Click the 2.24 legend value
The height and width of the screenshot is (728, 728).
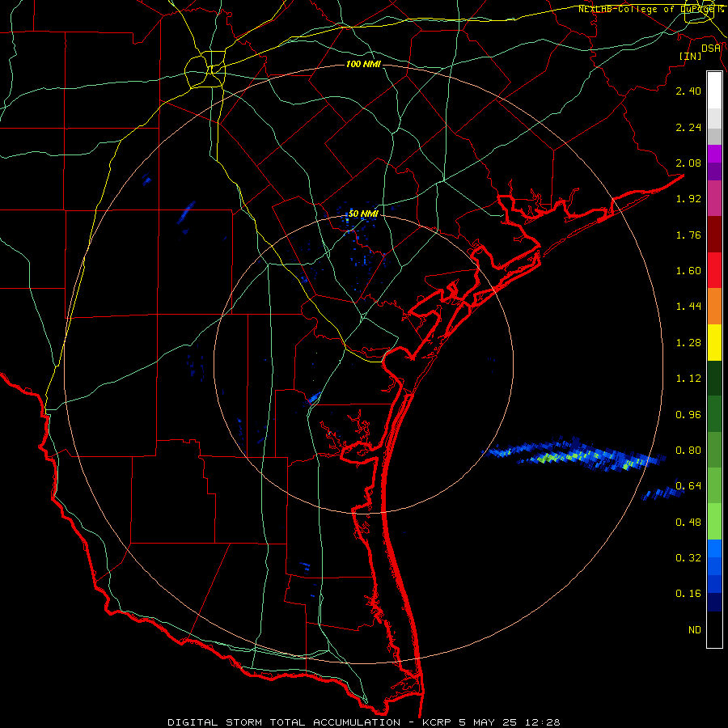(688, 127)
